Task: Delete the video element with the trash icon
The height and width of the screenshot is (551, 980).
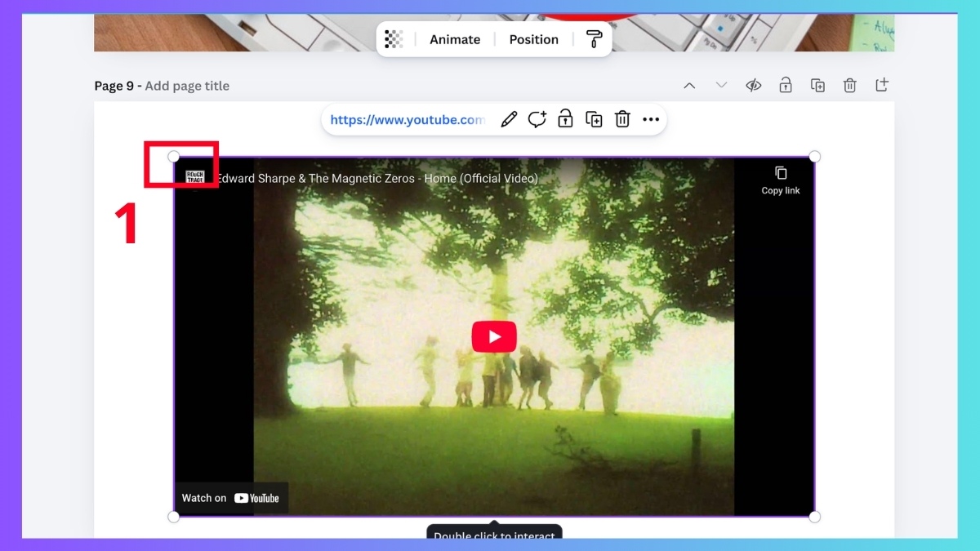Action: click(x=622, y=119)
